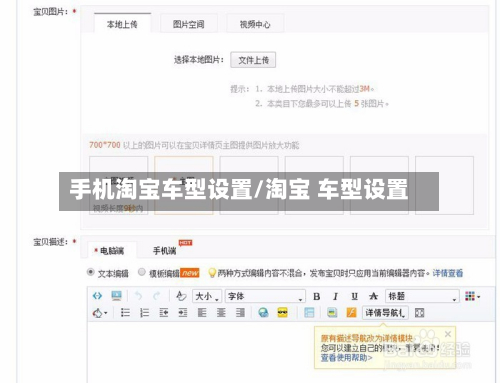Click the fifth empty image slot
Screen dimensions: 500x383
(x=379, y=185)
